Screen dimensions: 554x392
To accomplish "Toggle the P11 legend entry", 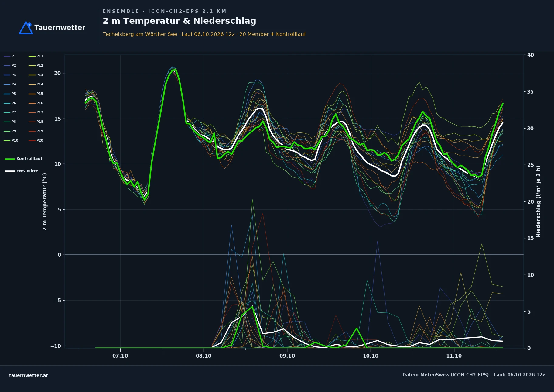I will 36,56.
